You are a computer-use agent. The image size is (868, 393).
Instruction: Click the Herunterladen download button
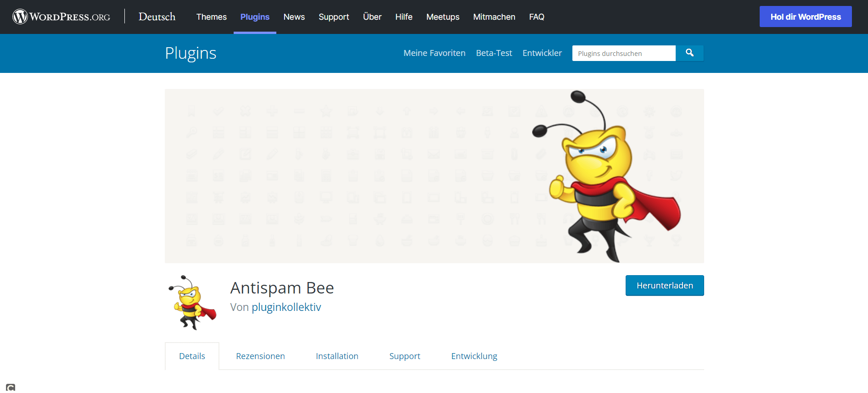click(x=665, y=285)
